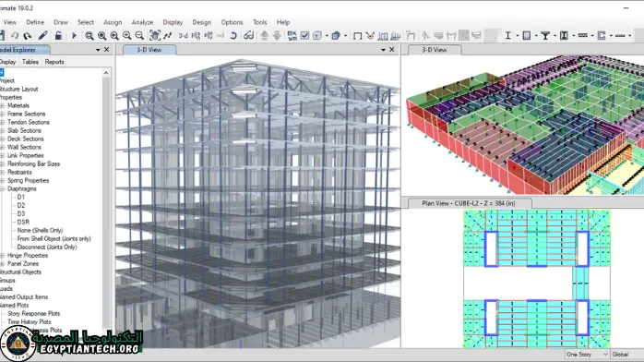The image size is (644, 362).
Task: Click the Undo toolbar icon
Action: pos(15,36)
